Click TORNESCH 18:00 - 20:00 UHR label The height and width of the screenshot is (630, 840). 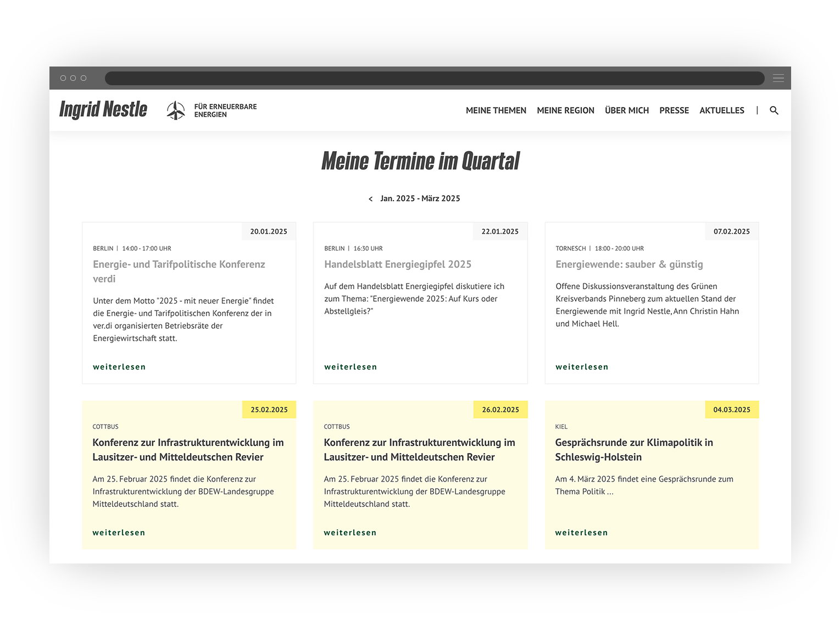[x=599, y=248]
